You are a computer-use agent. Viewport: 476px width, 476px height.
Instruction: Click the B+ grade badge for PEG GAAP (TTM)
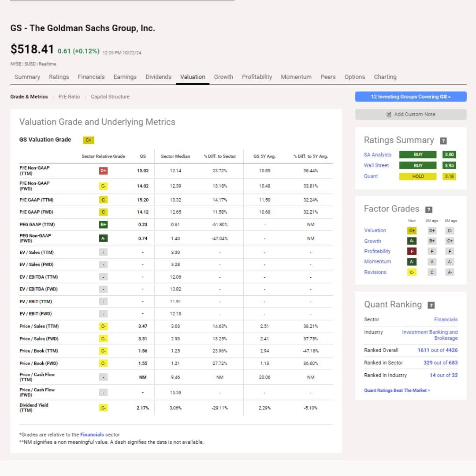click(x=103, y=225)
